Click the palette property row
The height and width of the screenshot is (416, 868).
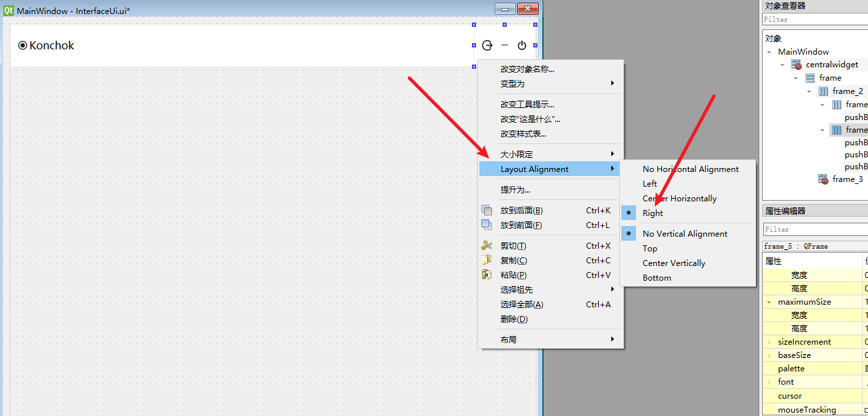tap(791, 369)
